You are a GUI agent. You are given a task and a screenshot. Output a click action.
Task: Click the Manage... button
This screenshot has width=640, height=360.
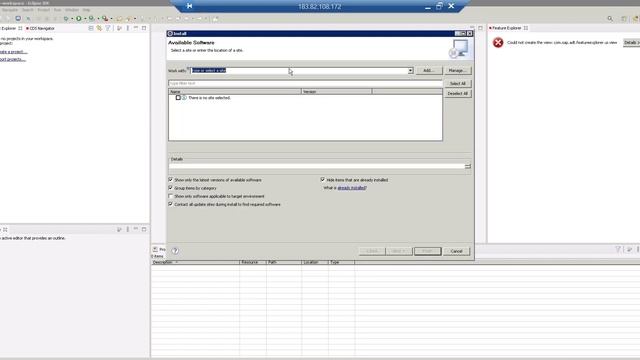pyautogui.click(x=458, y=71)
